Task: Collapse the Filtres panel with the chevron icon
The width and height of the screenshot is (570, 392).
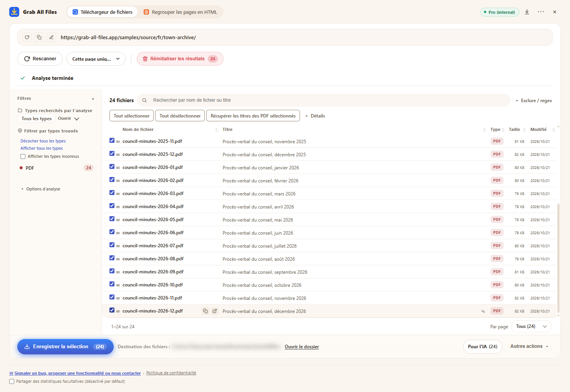Action: click(93, 99)
